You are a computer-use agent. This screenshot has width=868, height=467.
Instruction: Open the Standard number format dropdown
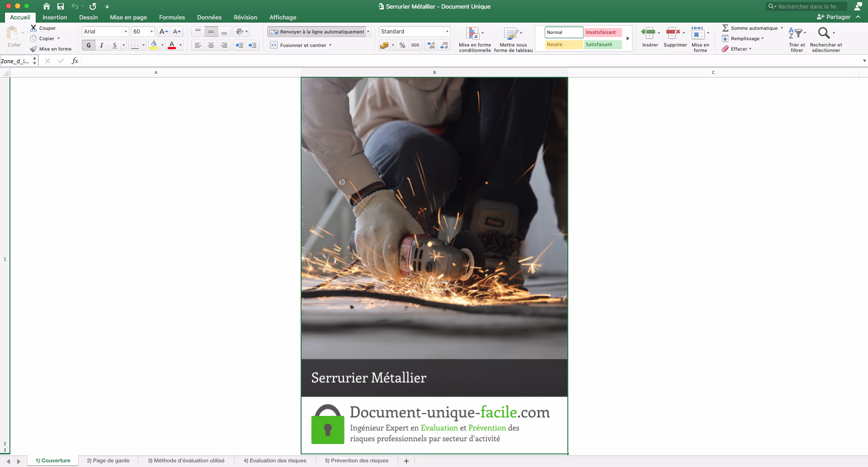[447, 32]
